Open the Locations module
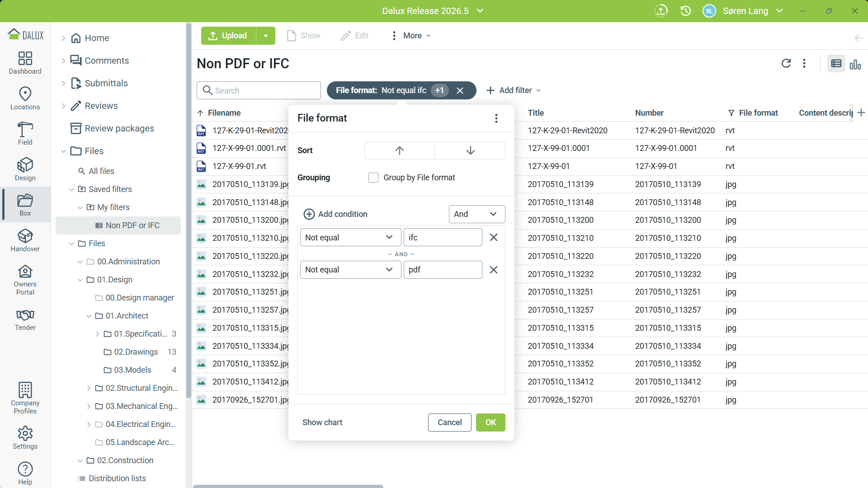Viewport: 868px width, 488px height. [x=25, y=99]
